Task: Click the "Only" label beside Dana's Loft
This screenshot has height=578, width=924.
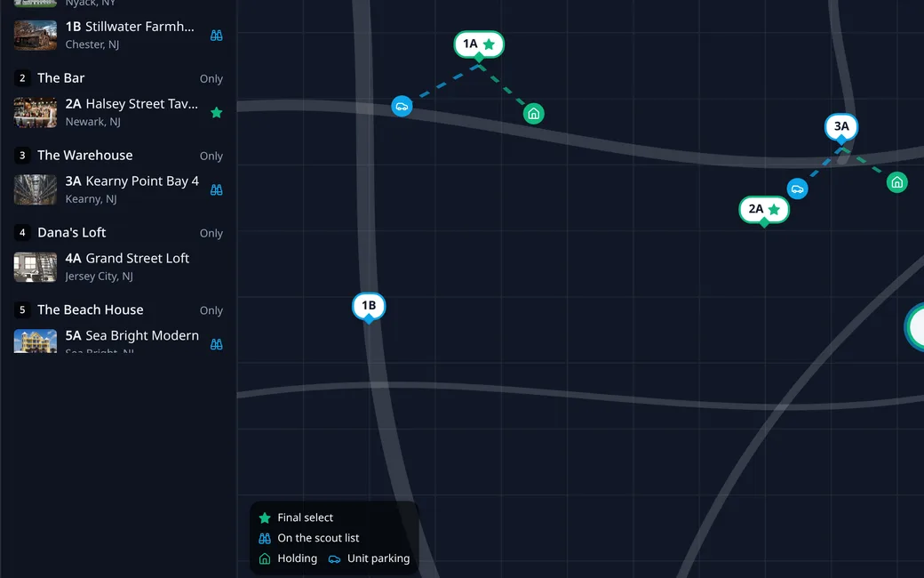Action: pyautogui.click(x=211, y=233)
